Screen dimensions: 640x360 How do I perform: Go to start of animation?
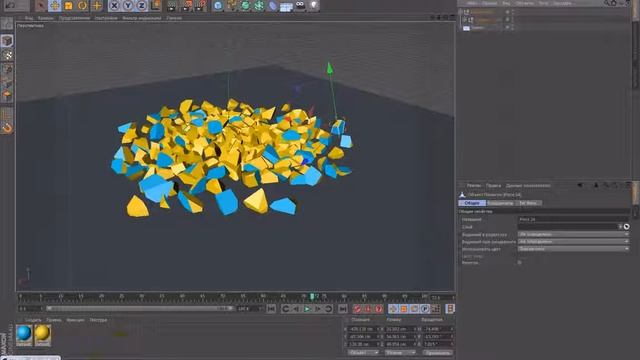tap(271, 309)
